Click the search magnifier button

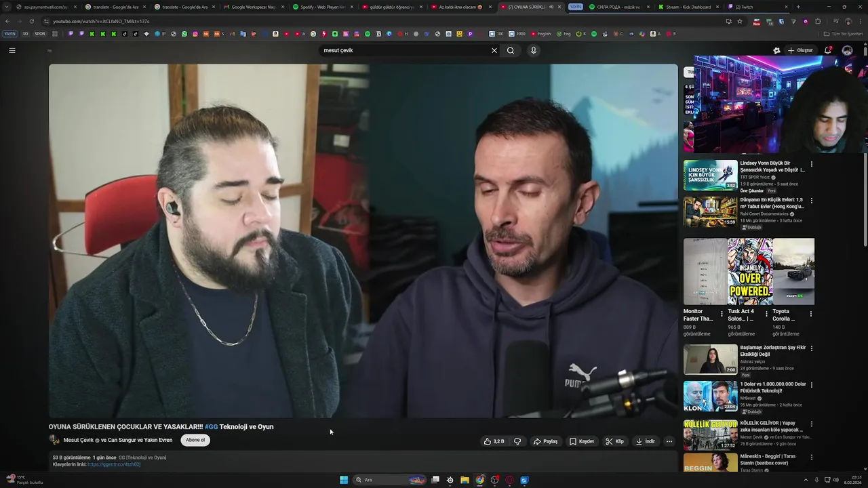click(511, 50)
